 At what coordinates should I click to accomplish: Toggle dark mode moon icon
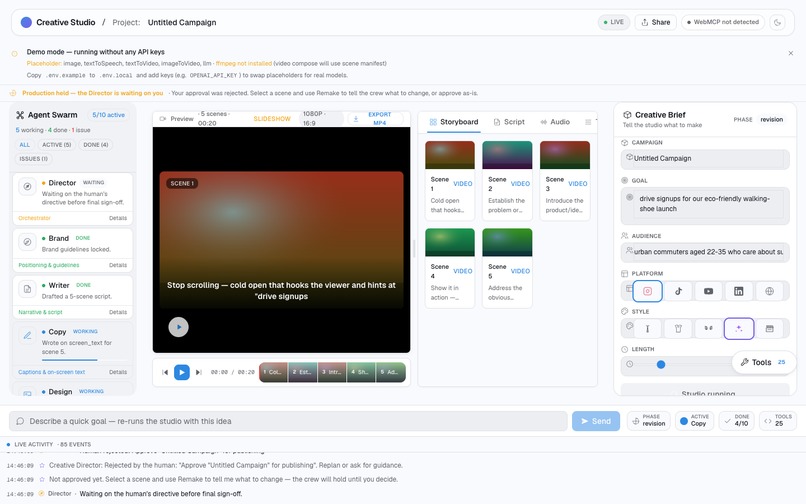pyautogui.click(x=778, y=22)
